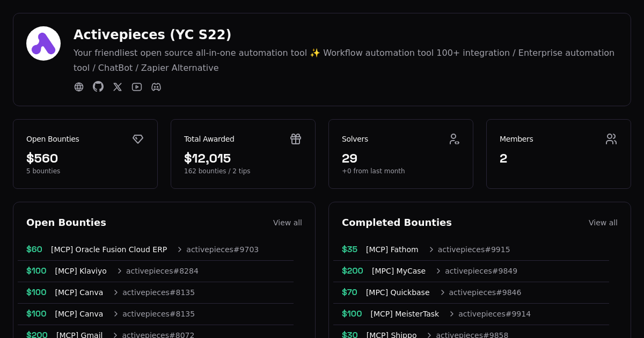Open the X (Twitter) profile icon
This screenshot has height=338, width=644.
point(118,87)
